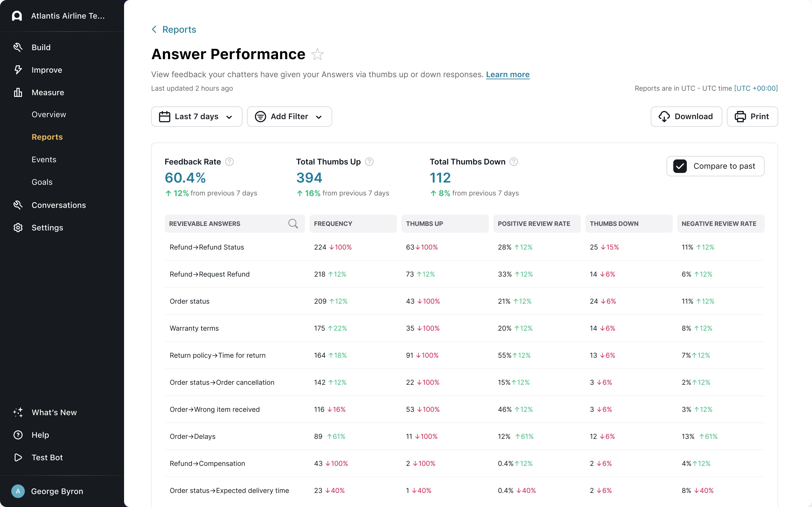Click the search icon in Reviewable Answers header

[x=293, y=224]
